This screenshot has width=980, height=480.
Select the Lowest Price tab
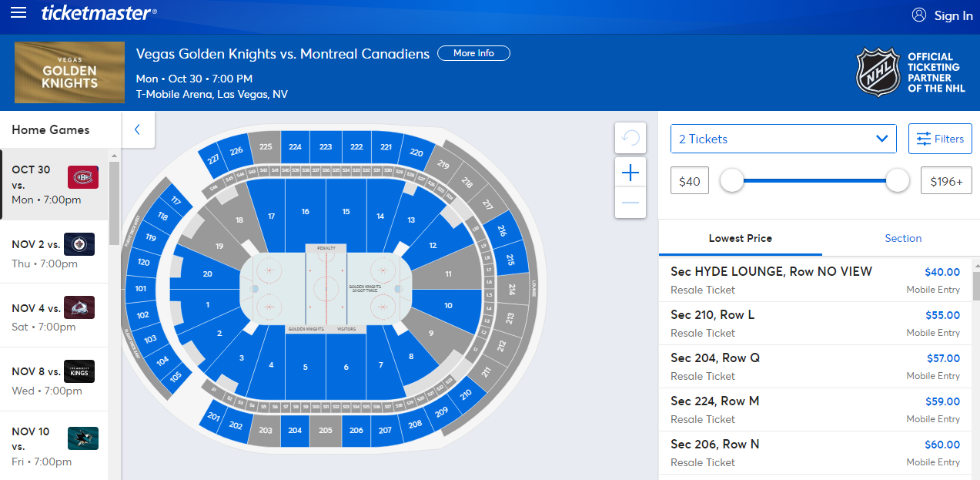pyautogui.click(x=740, y=238)
